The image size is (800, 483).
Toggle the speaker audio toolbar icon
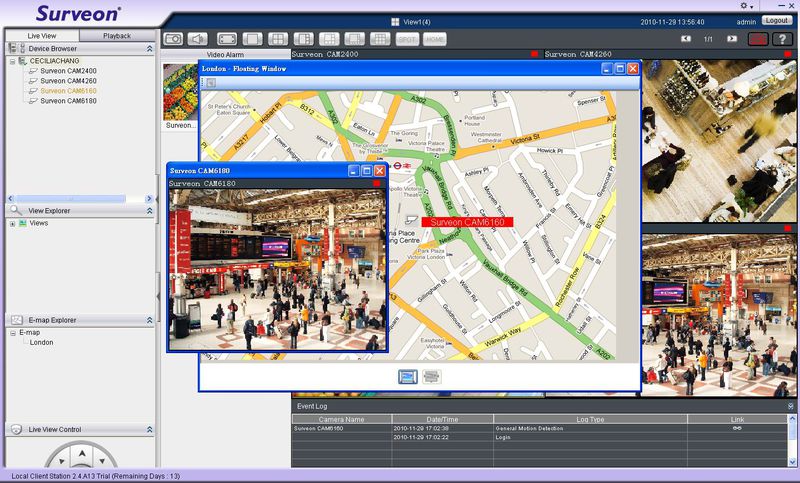(x=197, y=39)
